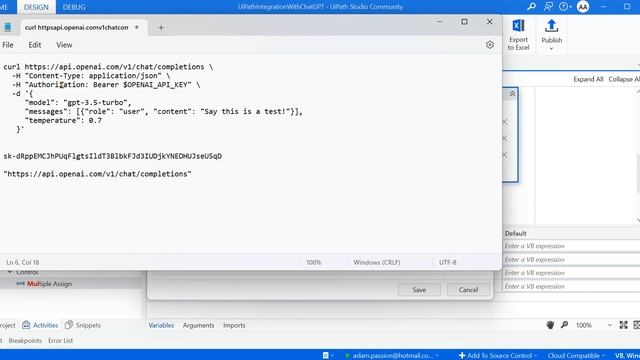Image resolution: width=640 pixels, height=360 pixels.
Task: Select the curl httpsapi.openai.com Notepad tab
Action: point(76,27)
